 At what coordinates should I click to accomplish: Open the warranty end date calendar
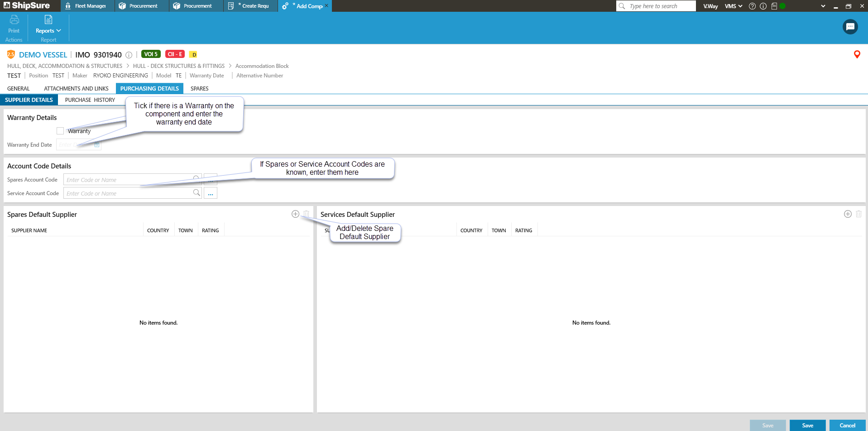click(97, 145)
